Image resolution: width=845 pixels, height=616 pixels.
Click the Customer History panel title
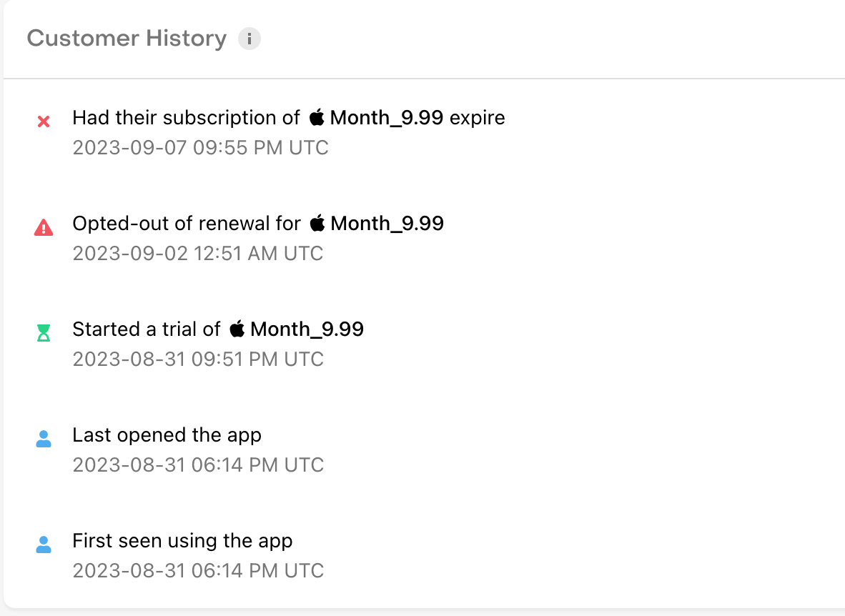coord(127,39)
